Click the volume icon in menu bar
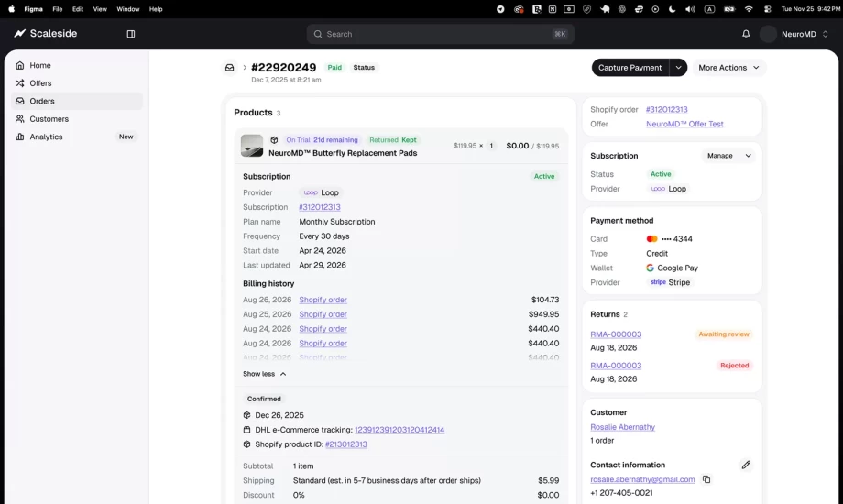The image size is (843, 504). click(690, 9)
